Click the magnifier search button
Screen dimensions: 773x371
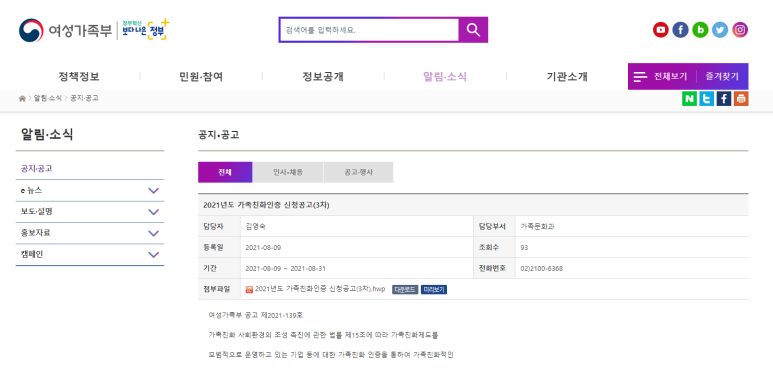point(473,30)
